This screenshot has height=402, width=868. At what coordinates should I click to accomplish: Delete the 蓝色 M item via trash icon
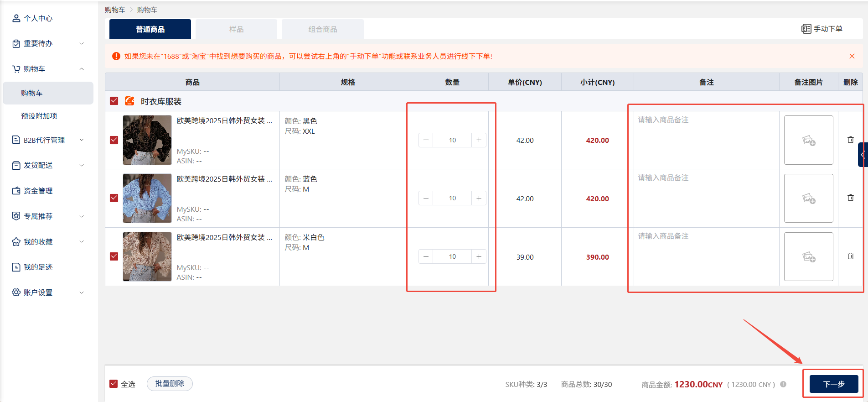(x=851, y=198)
